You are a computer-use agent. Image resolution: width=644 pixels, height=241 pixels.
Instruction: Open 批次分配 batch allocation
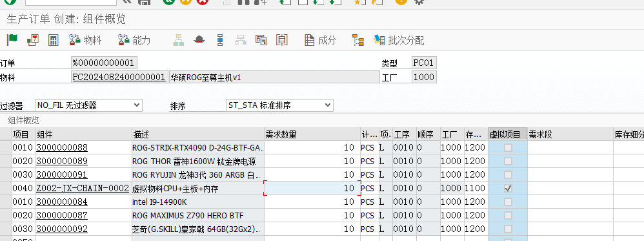(399, 40)
